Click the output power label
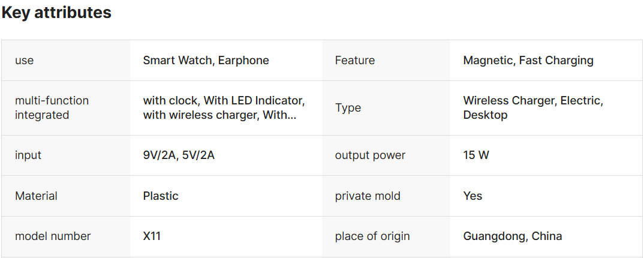The width and height of the screenshot is (644, 258). [370, 155]
